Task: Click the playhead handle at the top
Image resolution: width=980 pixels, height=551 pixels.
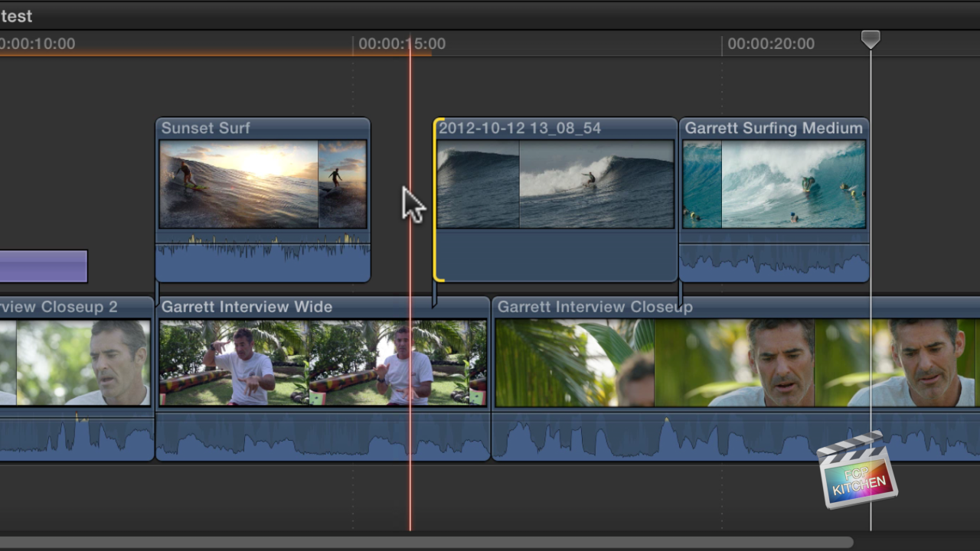Action: tap(871, 37)
